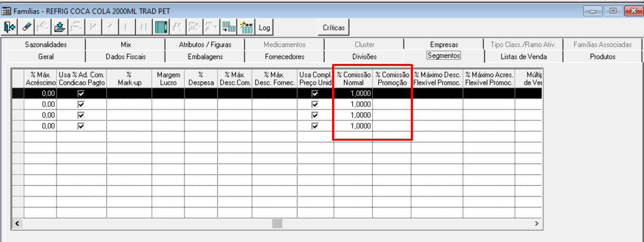This screenshot has height=242, width=644.
Task: Toggle Usa % Ad. Com. checkbox in fourth row
Action: (81, 126)
